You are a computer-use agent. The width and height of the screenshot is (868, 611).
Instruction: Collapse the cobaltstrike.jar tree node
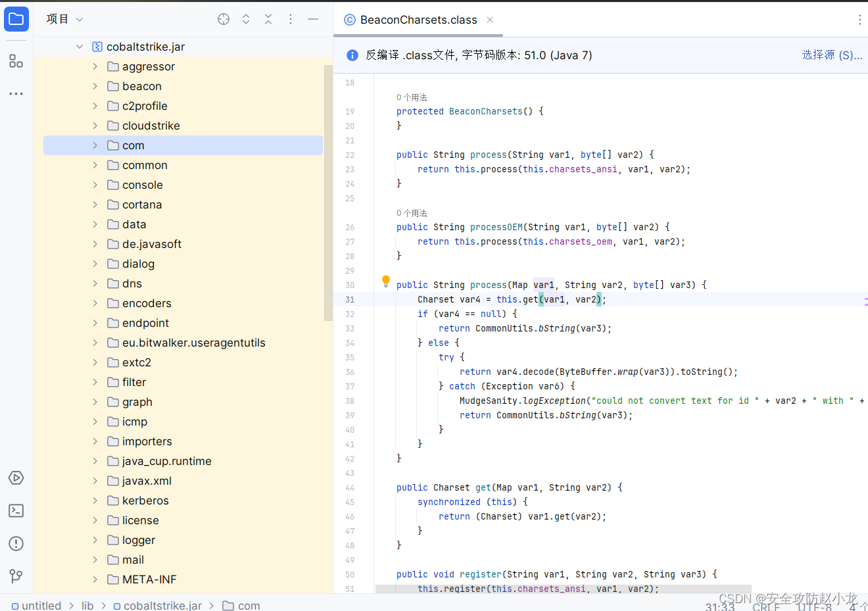click(x=80, y=47)
